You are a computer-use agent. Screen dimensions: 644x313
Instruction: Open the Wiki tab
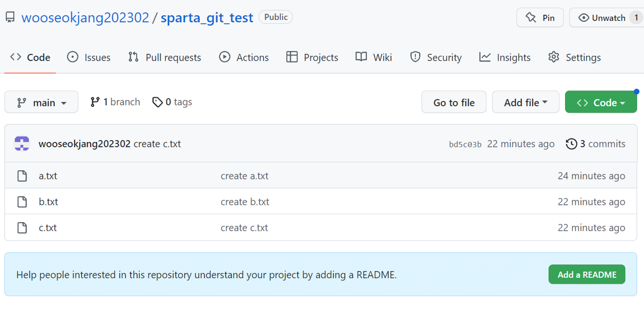(374, 57)
